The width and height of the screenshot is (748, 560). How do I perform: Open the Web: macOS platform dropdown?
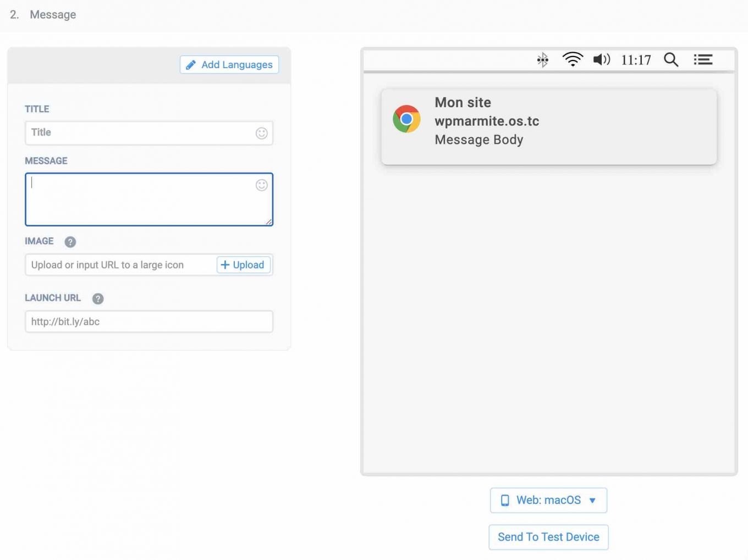(548, 500)
